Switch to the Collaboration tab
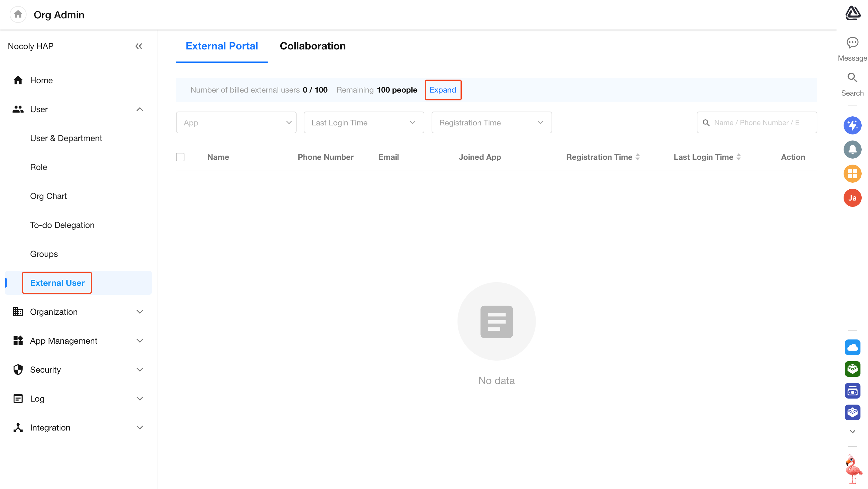 (312, 46)
